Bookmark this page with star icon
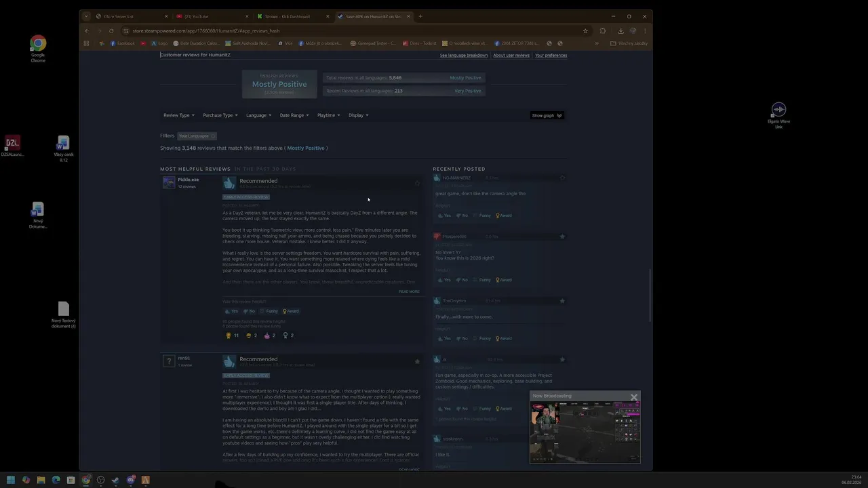Screen dimensions: 868x488 [585, 30]
